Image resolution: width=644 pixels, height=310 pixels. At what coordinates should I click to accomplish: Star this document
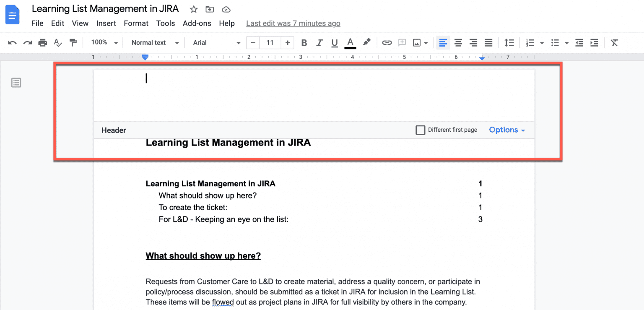coord(193,9)
